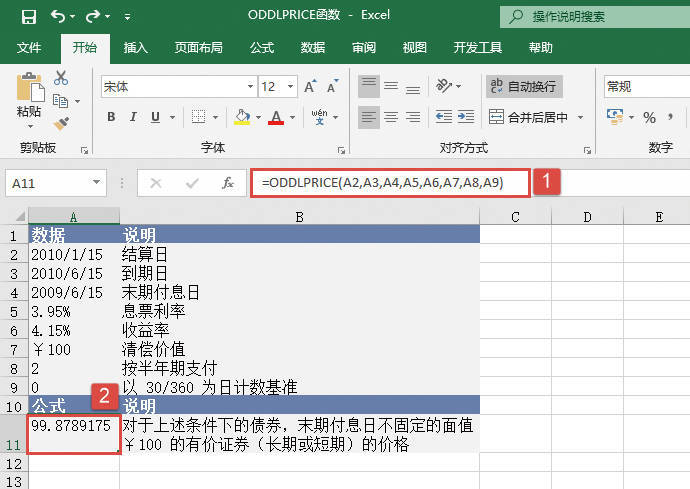Screen dimensions: 690x489
Task: Toggle Italic formatting
Action: point(135,117)
